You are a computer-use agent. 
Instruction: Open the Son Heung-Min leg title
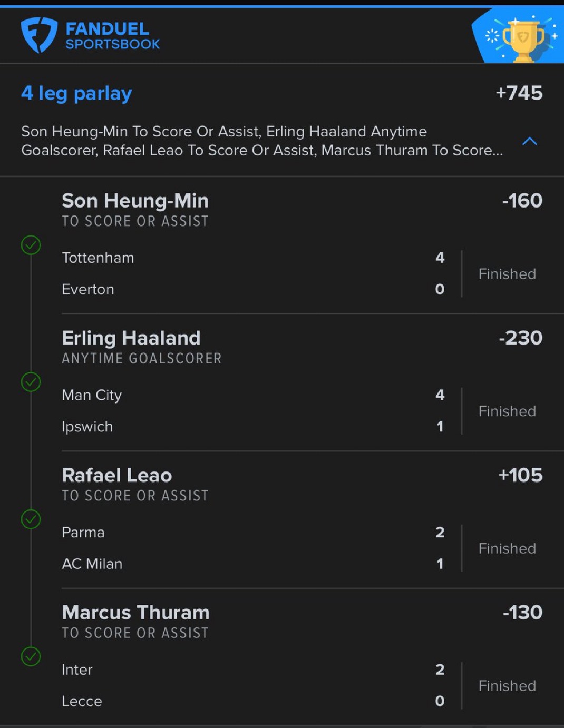tap(135, 201)
